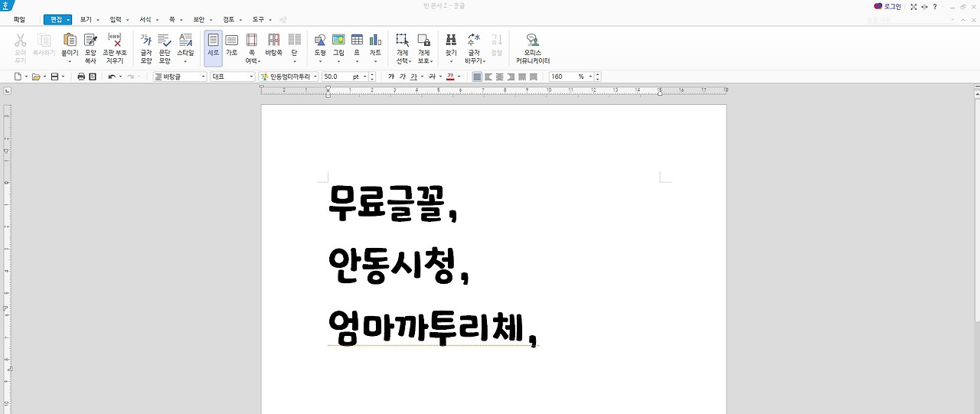Viewport: 980px width, 414px height.
Task: Insert a Chart (차트) icon
Action: pyautogui.click(x=375, y=41)
